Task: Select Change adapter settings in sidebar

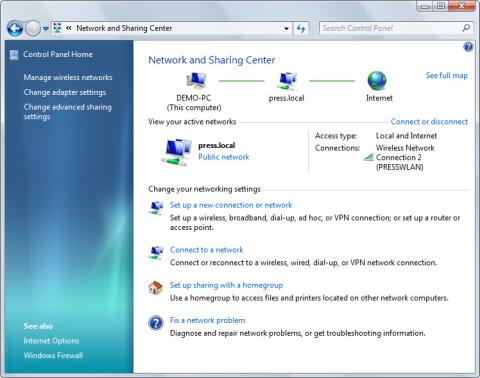Action: click(65, 92)
